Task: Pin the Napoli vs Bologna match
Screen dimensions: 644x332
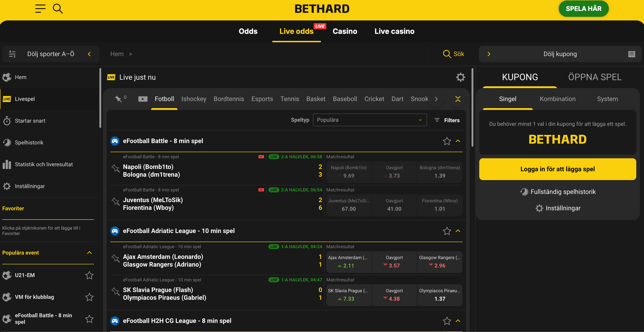Action: 116,168
